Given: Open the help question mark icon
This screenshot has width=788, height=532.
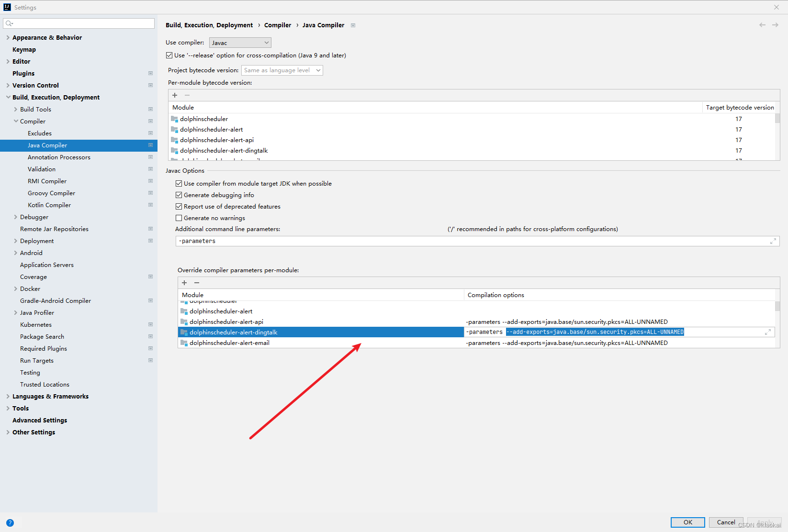Looking at the screenshot, I should pyautogui.click(x=10, y=523).
